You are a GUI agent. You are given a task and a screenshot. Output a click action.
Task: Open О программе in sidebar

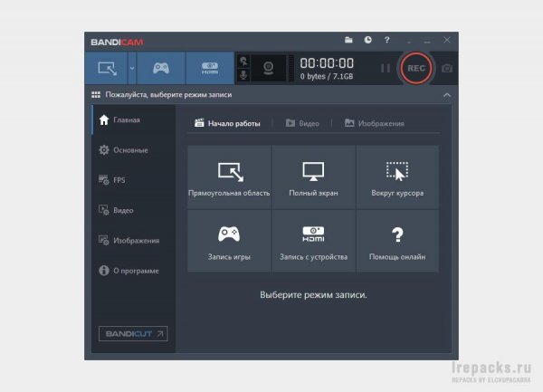(x=133, y=271)
